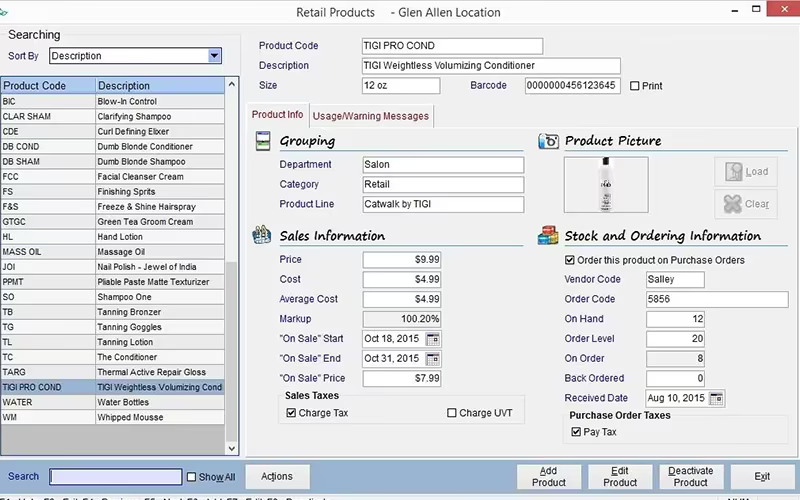Screen dimensions: 800x500
Task: Switch to the Product Info tab
Action: [x=277, y=115]
